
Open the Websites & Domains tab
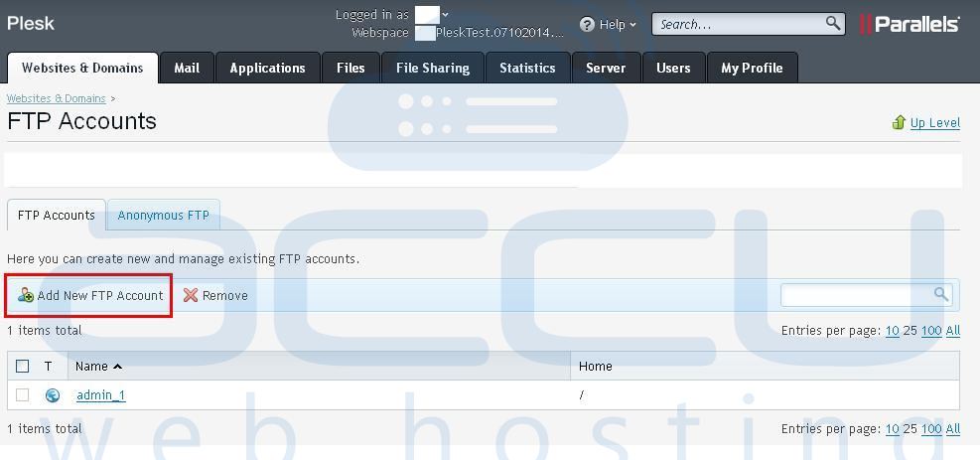tap(82, 69)
